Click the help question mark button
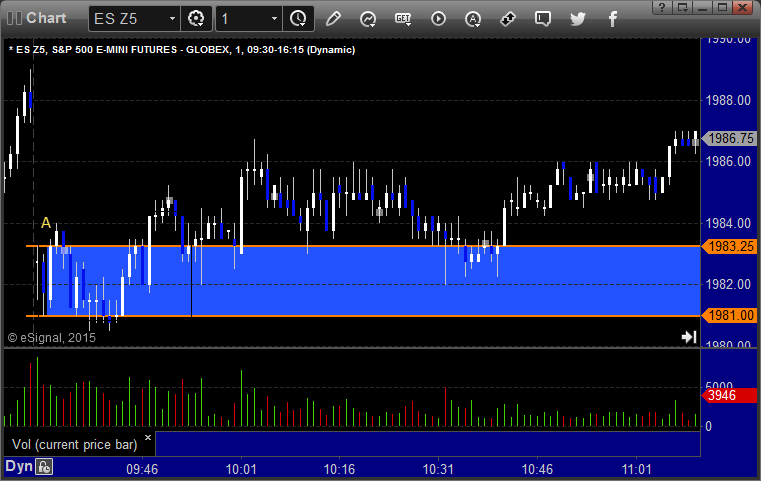This screenshot has width=761, height=481. click(x=662, y=7)
